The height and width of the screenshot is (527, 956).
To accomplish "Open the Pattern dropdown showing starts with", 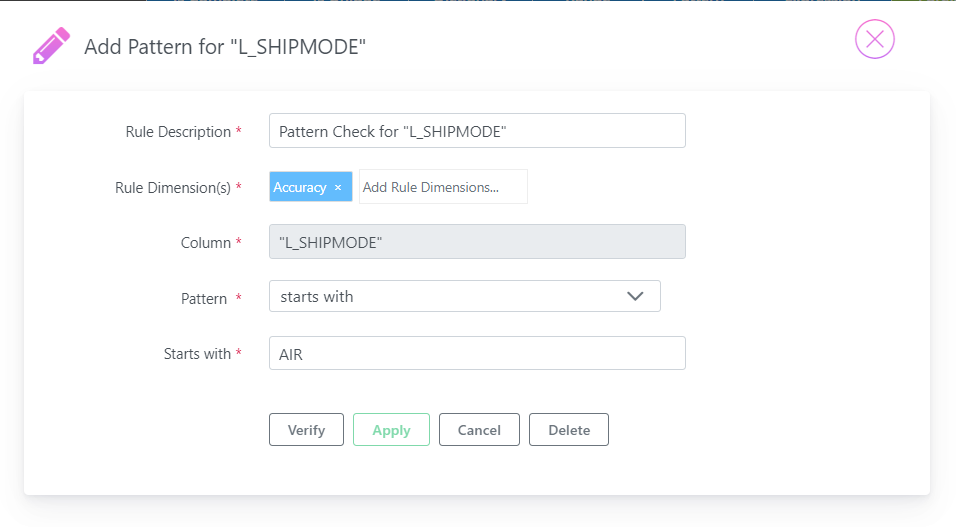I will 465,296.
